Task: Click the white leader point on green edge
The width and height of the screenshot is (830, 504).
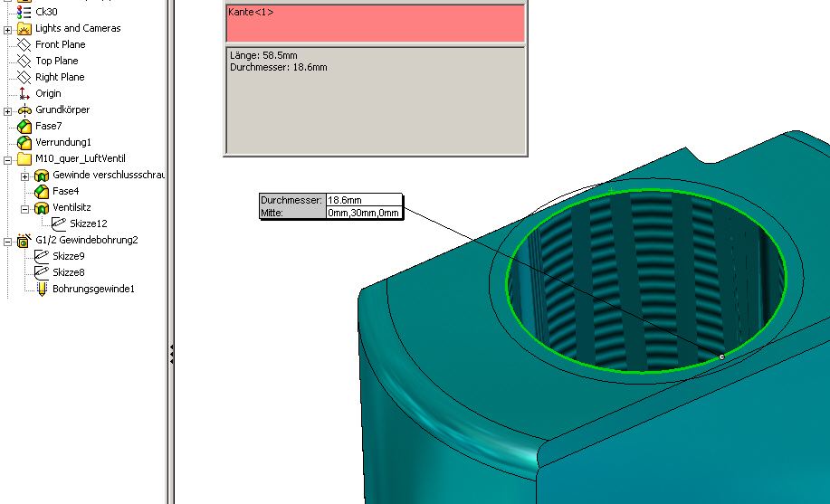Action: pyautogui.click(x=721, y=357)
